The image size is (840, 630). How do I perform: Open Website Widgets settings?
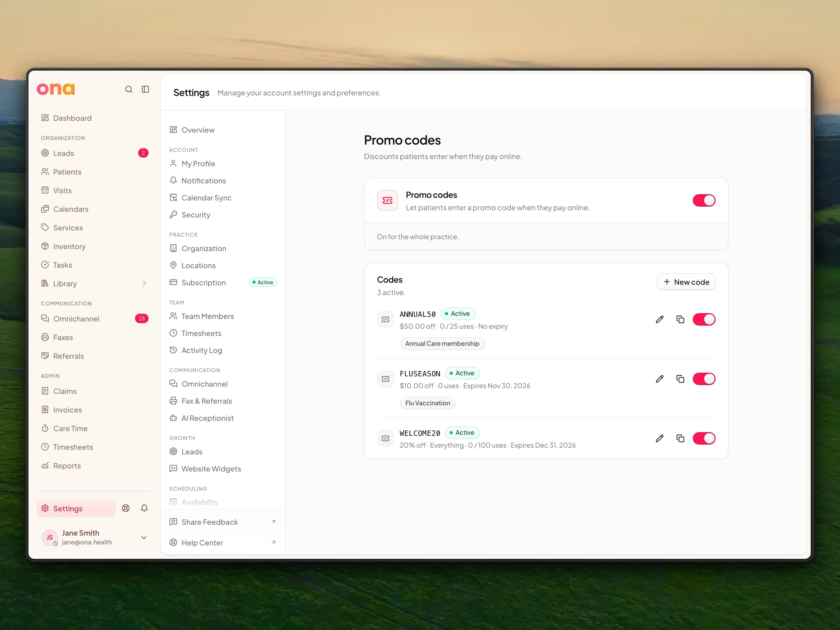222,469
